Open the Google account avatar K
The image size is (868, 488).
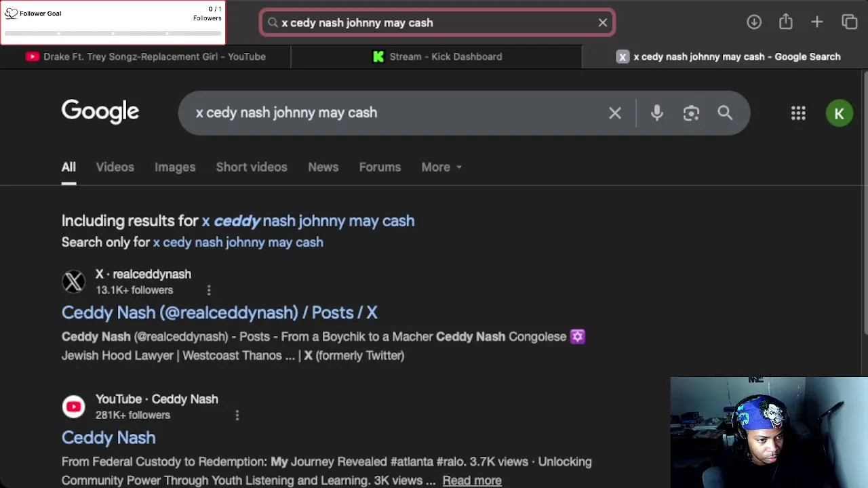click(x=840, y=113)
